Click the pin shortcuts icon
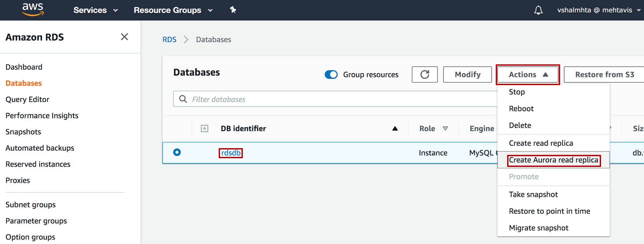Viewport: 644px width, 244px height. (x=233, y=10)
